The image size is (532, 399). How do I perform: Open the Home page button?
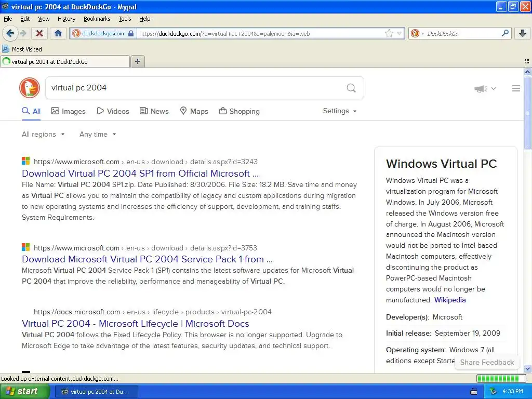coord(58,33)
